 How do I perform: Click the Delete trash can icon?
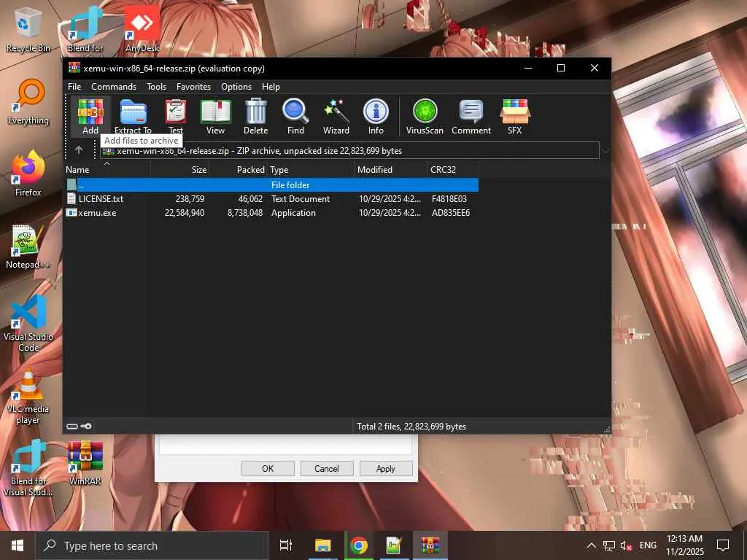coord(256,116)
